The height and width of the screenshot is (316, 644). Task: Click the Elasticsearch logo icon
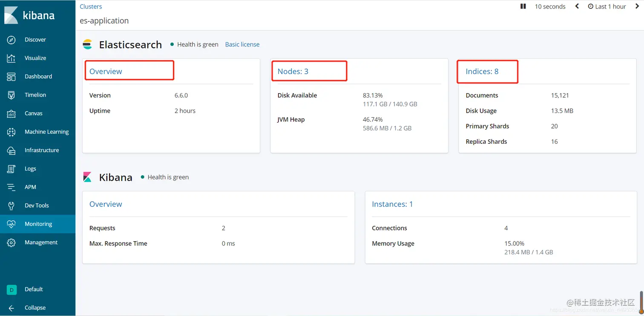(x=87, y=44)
